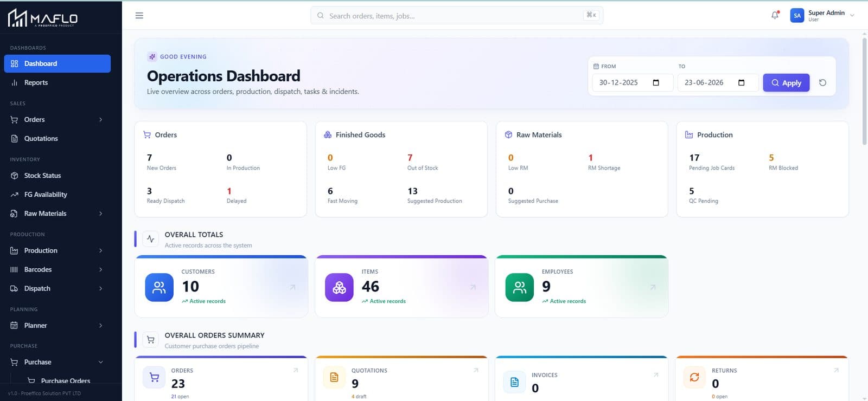Go to Quotations in sidebar
868x401 pixels.
click(x=57, y=138)
